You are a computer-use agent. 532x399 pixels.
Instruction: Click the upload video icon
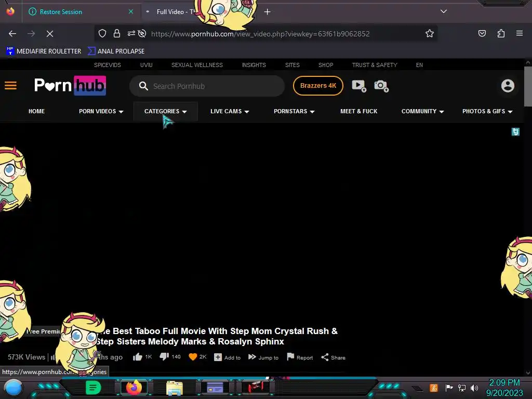tap(359, 86)
